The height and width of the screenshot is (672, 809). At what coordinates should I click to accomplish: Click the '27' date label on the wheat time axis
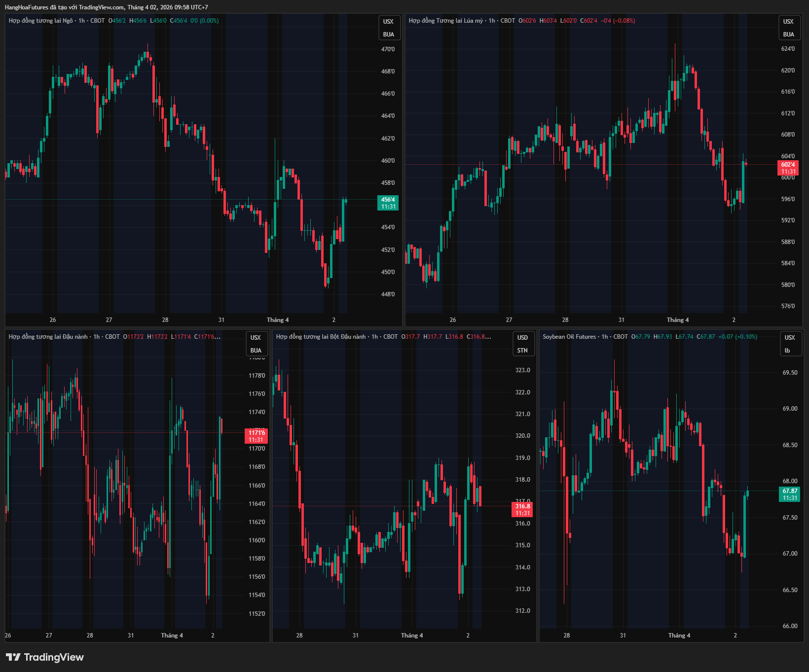point(509,320)
